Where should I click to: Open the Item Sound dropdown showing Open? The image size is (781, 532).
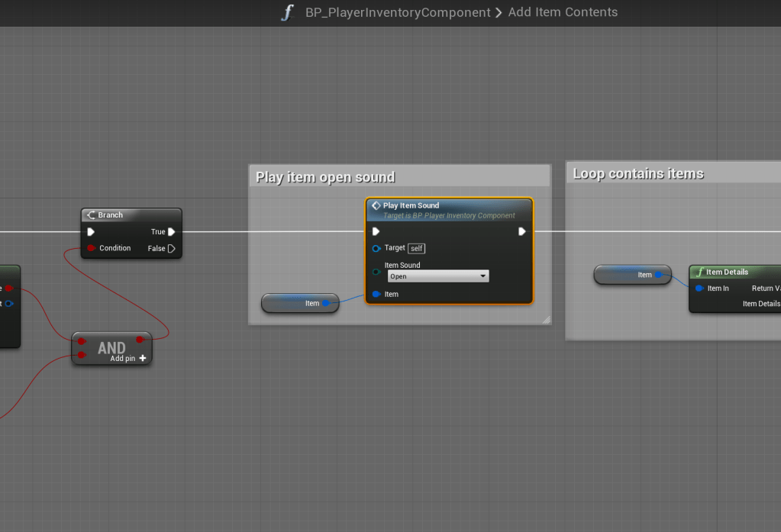coord(438,276)
